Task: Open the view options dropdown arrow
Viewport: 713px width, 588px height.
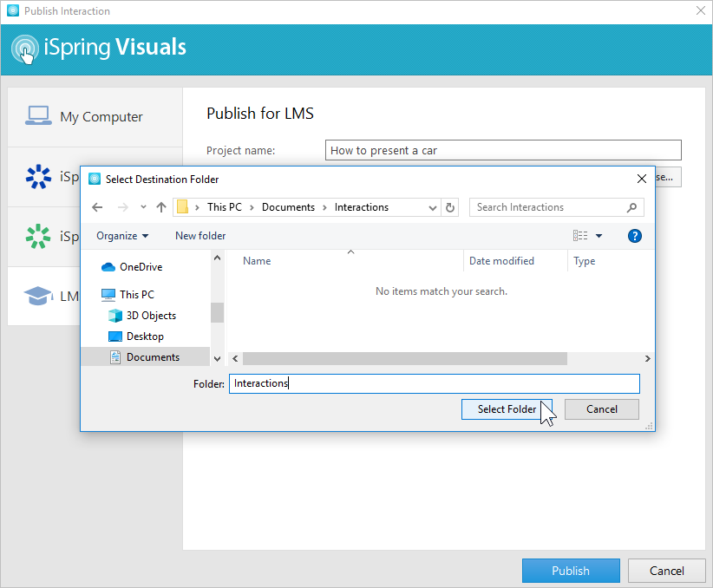Action: [599, 236]
